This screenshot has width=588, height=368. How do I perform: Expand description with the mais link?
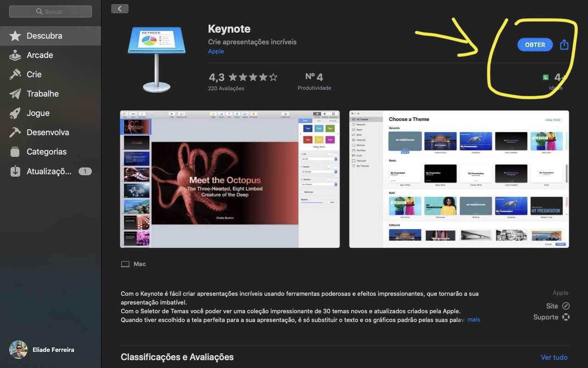[474, 319]
